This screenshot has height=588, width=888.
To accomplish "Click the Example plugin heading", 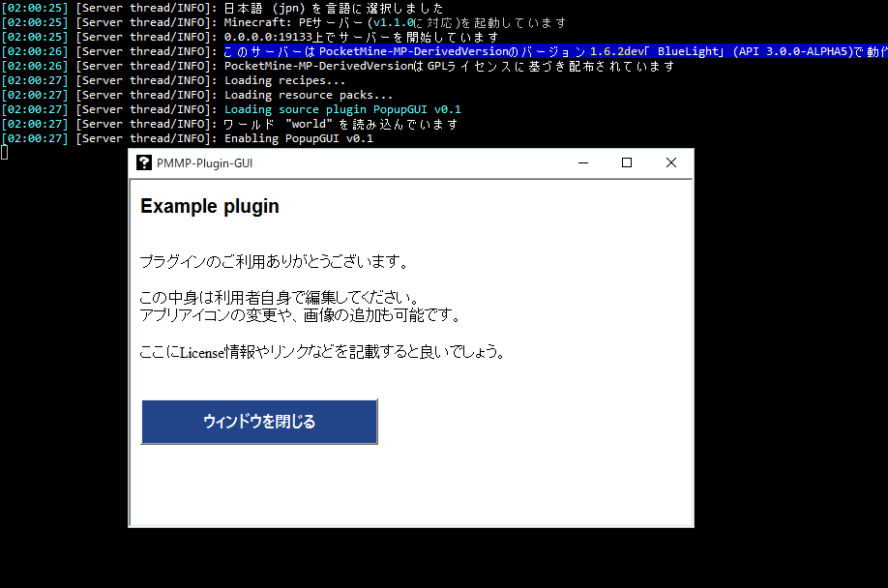I will [x=210, y=206].
